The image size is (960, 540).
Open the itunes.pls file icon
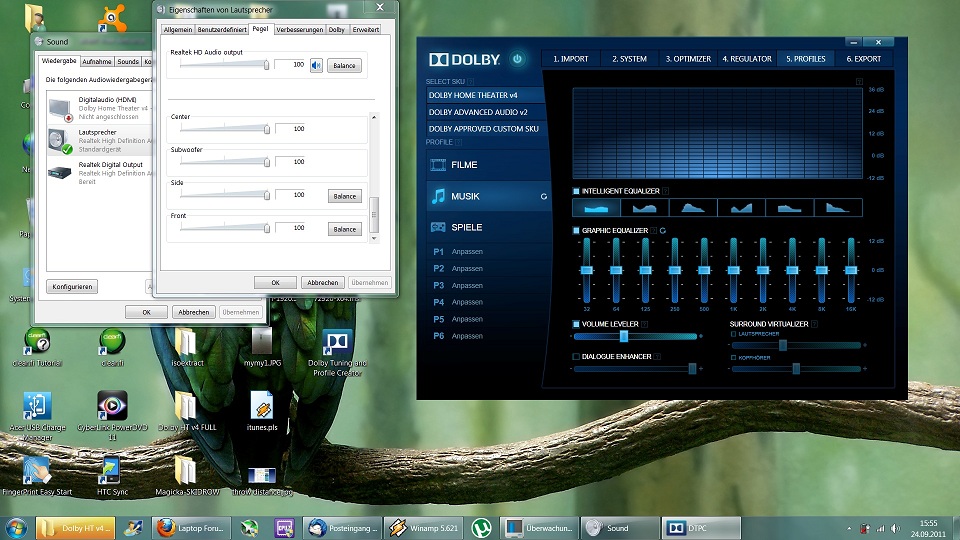click(262, 411)
